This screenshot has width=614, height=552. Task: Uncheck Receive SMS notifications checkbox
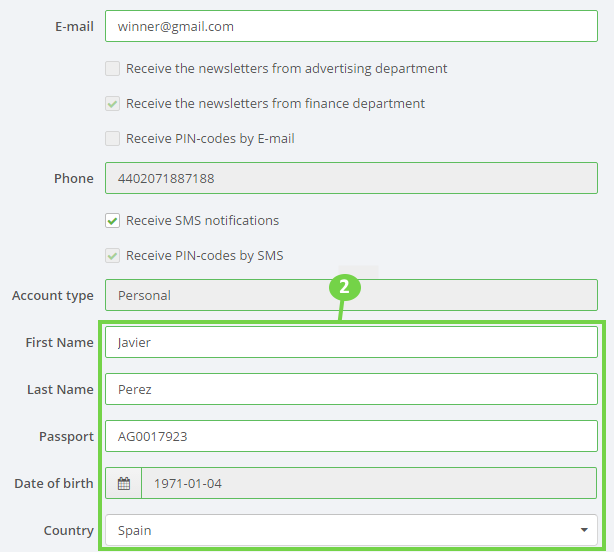tap(113, 221)
